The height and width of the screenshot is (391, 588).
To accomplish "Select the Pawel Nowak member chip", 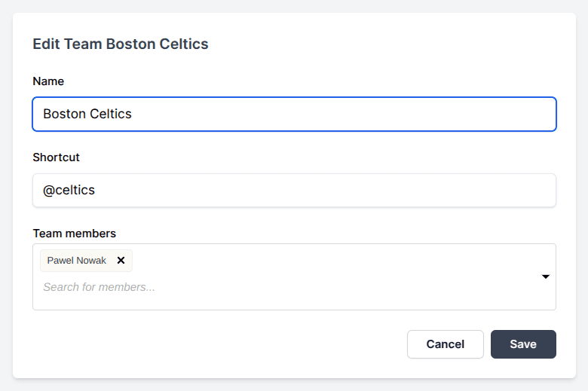I will [x=77, y=261].
